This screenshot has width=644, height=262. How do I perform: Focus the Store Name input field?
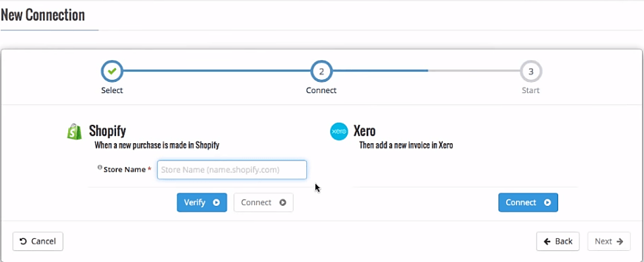click(x=232, y=170)
